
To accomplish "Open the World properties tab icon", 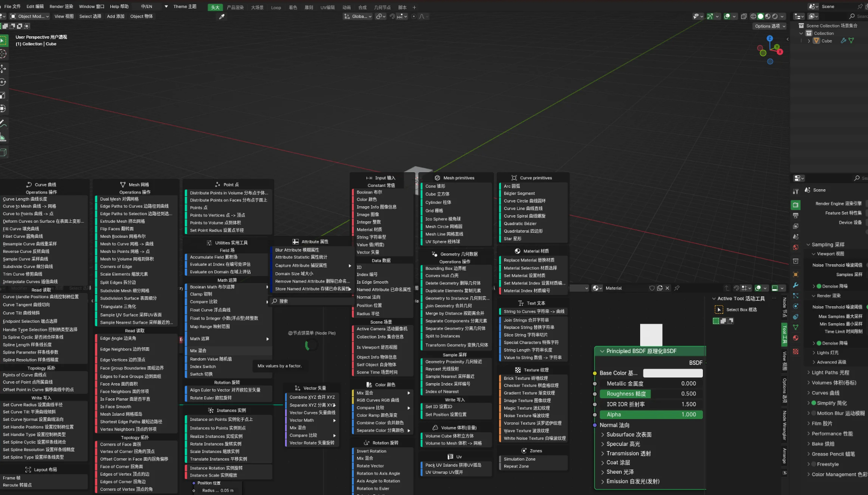I will pos(795,247).
